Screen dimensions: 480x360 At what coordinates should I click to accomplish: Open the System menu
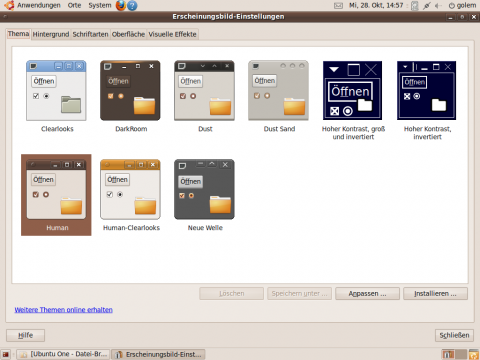100,5
